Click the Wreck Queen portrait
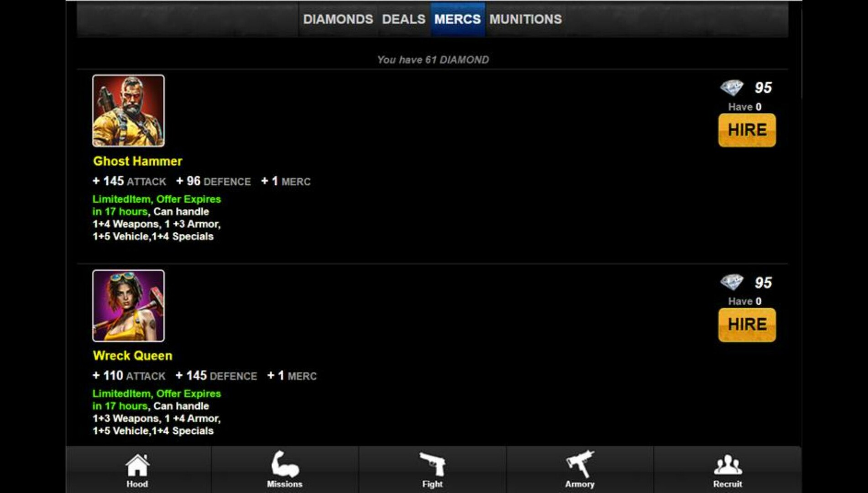 tap(129, 307)
